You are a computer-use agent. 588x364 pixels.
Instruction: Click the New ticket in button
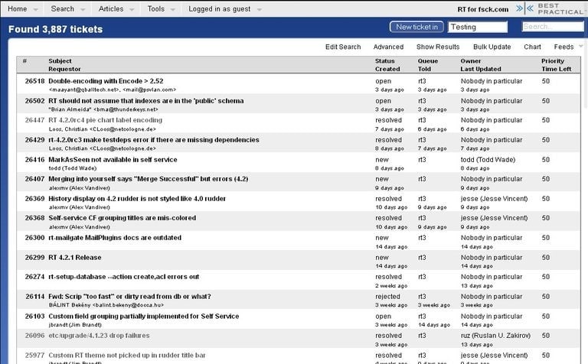pos(416,27)
